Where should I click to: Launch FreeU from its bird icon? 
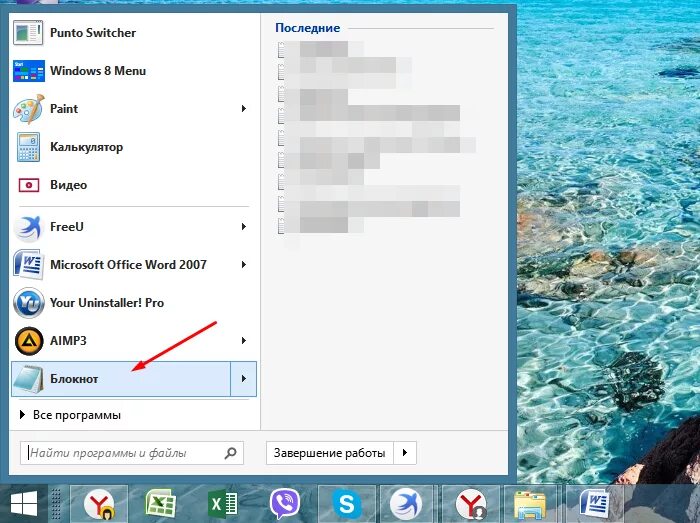(x=29, y=227)
